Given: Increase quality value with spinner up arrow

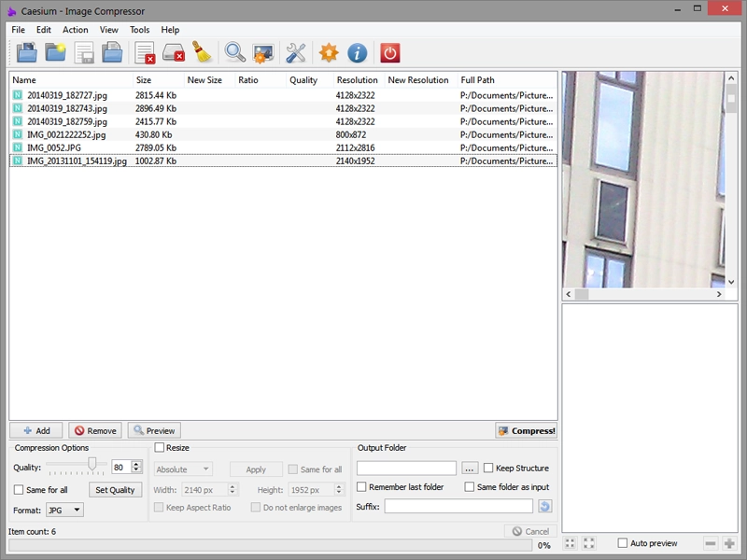Looking at the screenshot, I should [x=136, y=464].
